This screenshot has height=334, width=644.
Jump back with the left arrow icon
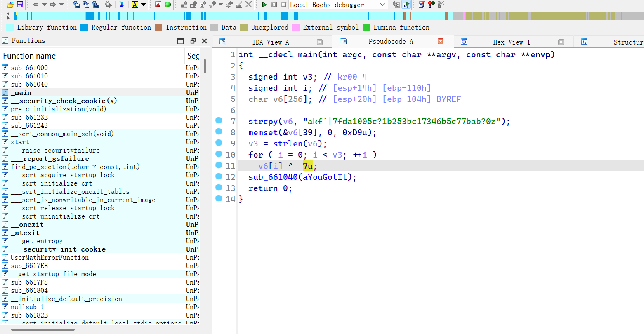tap(35, 5)
